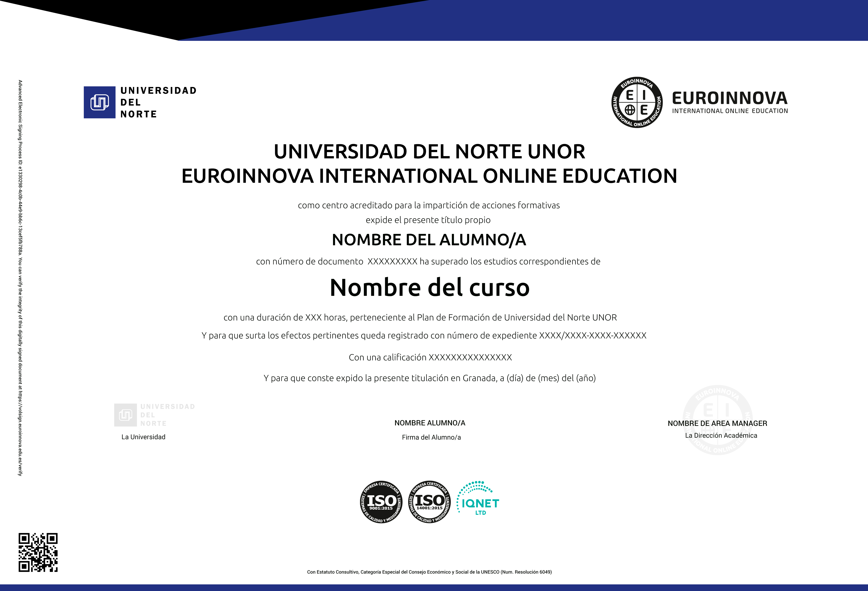Click the 'UNIVERSIDAD DEL NORTE' wordmark beside the blue logo
The image size is (868, 591).
158,102
